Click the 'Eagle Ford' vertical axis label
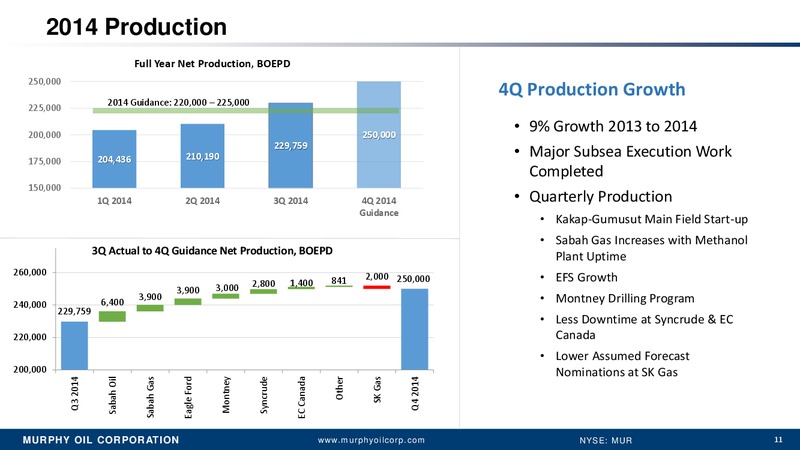800x450 pixels. click(188, 397)
